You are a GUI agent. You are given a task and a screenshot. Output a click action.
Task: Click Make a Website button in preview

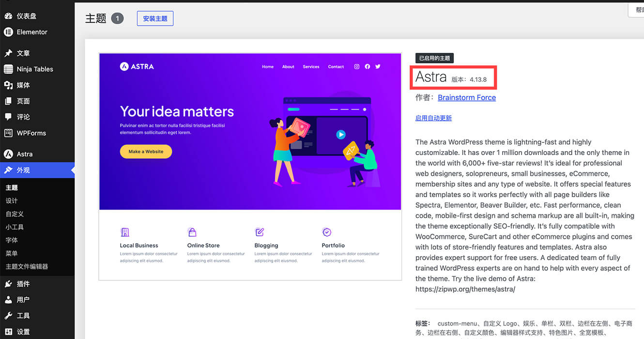[x=146, y=152]
